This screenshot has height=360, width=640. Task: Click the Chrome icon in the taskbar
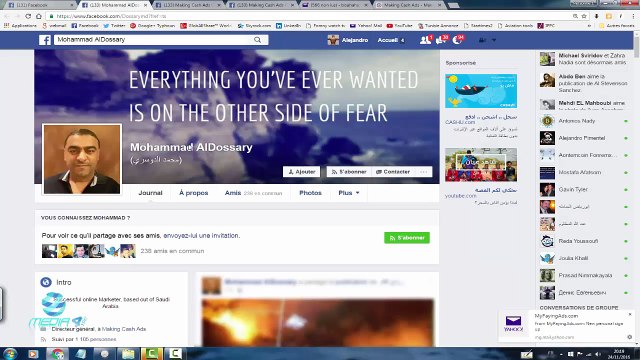58,353
